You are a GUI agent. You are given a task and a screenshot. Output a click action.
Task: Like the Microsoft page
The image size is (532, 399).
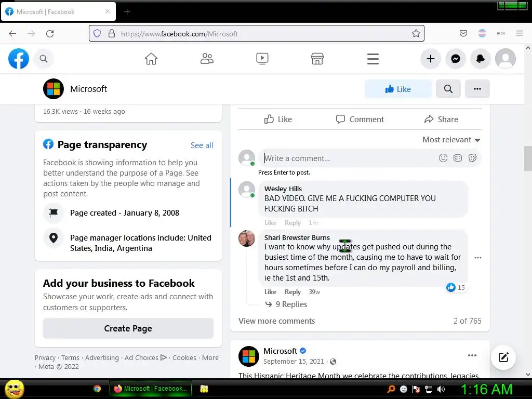click(398, 89)
